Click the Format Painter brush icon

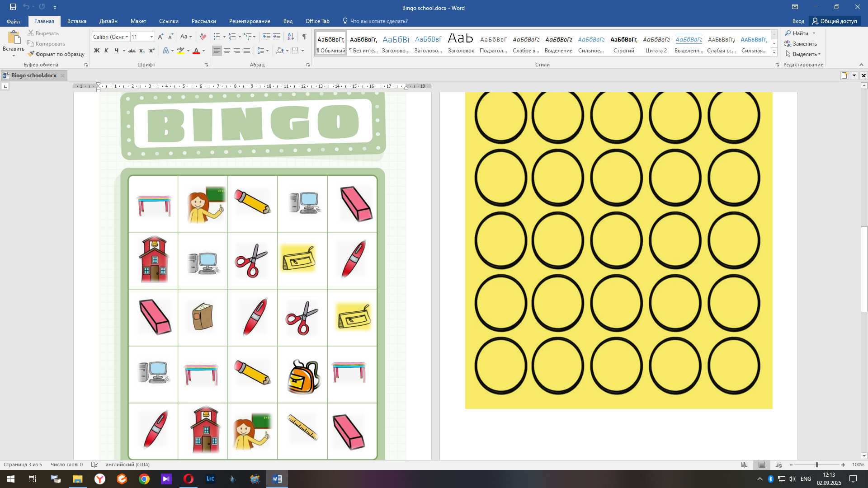[x=31, y=54]
